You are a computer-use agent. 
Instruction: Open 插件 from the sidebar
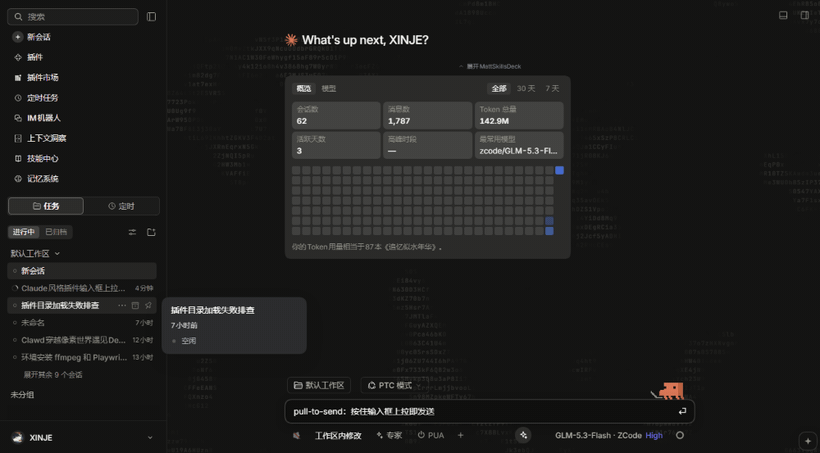click(x=36, y=58)
